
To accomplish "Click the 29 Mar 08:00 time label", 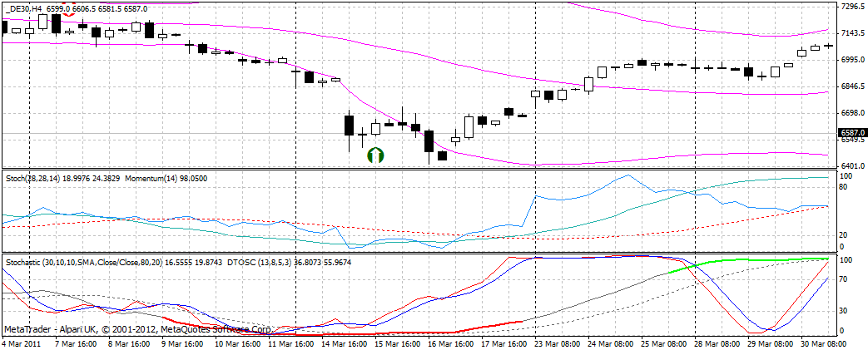I will (771, 343).
